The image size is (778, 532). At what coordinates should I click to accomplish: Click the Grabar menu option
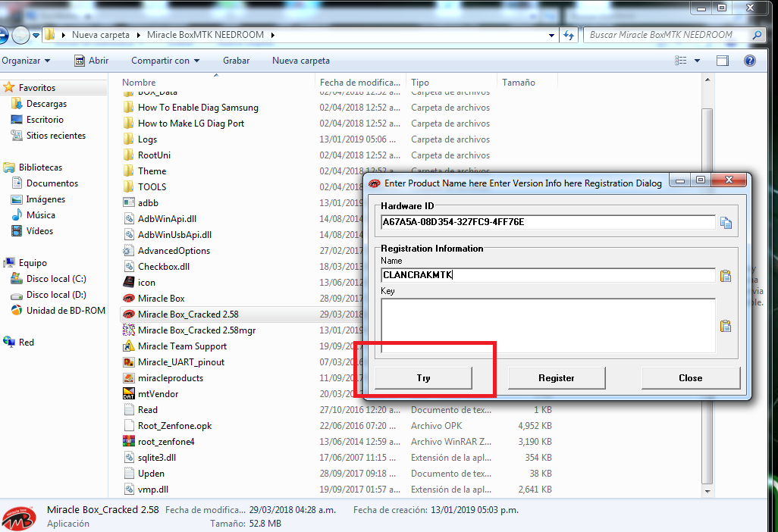tap(237, 60)
